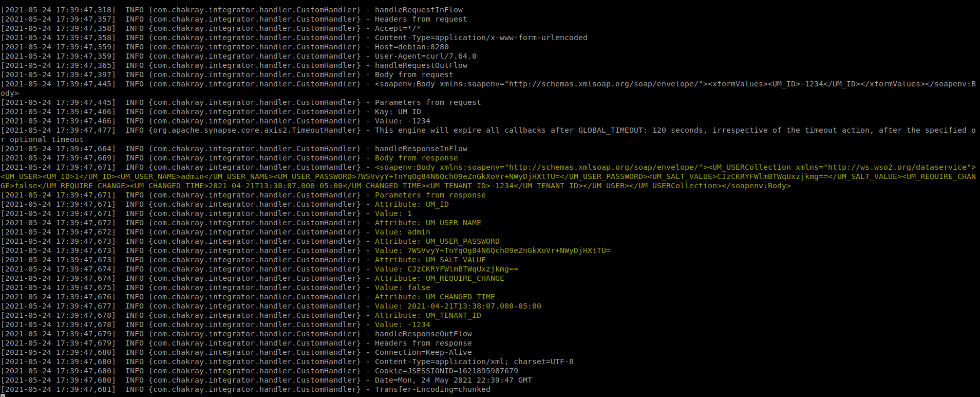Click the Host=debian:8280 header text

point(411,47)
